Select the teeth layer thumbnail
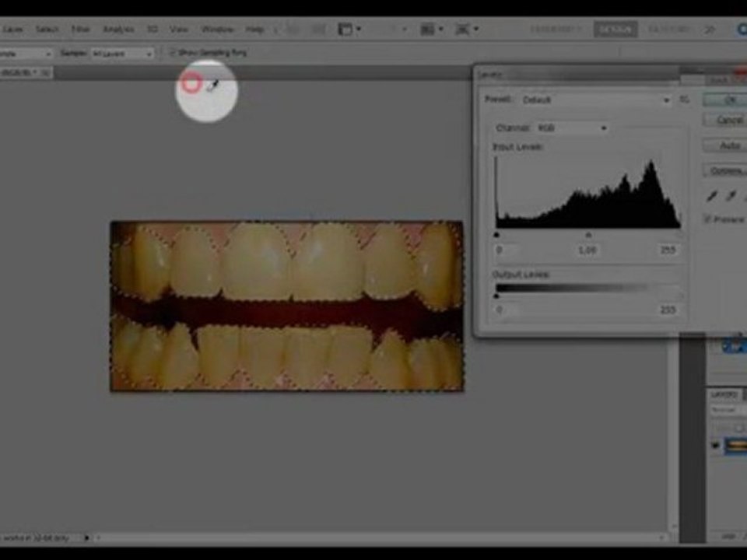This screenshot has height=560, width=747. pyautogui.click(x=735, y=446)
